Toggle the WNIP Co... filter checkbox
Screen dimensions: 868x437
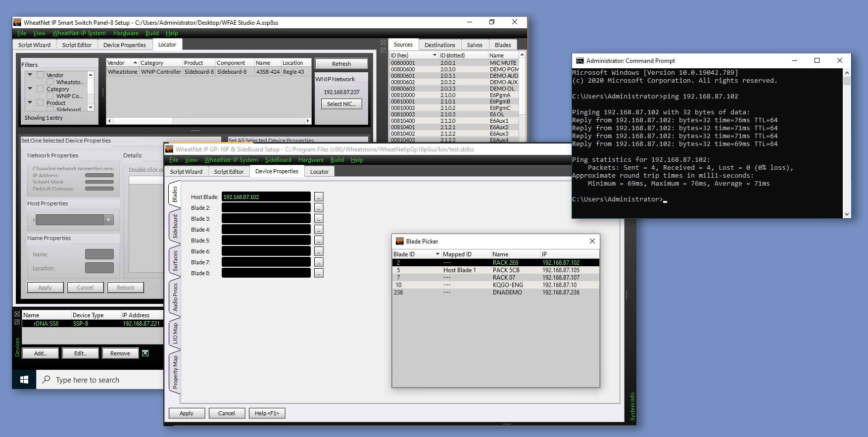50,96
